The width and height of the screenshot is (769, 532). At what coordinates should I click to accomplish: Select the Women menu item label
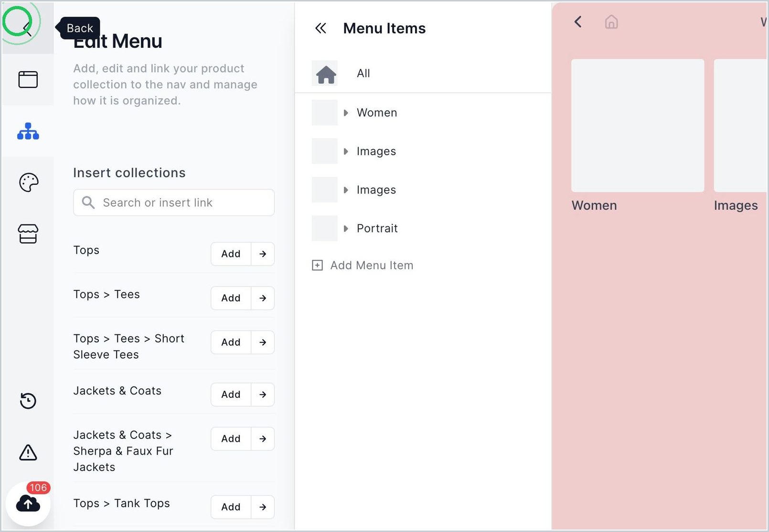coord(377,113)
